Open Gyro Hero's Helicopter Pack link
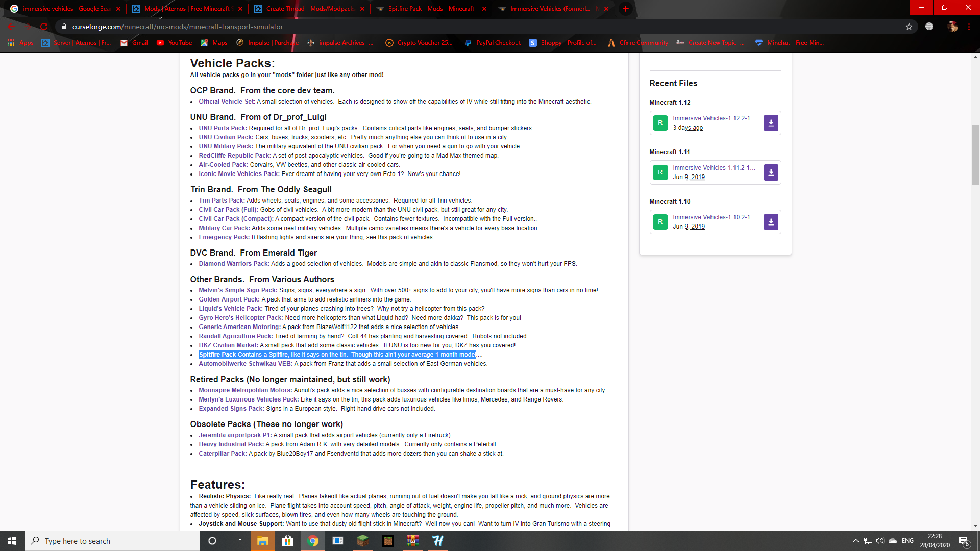Screen dimensions: 980x551 240,318
